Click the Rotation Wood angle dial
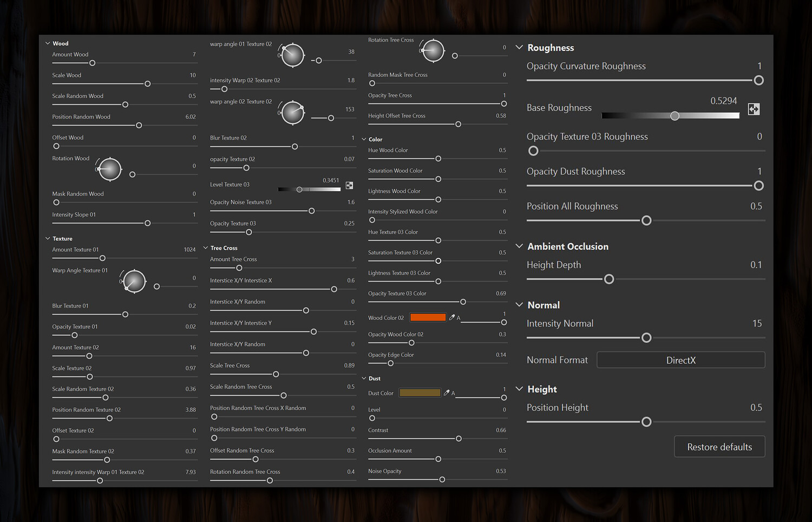This screenshot has width=812, height=522. coord(110,169)
